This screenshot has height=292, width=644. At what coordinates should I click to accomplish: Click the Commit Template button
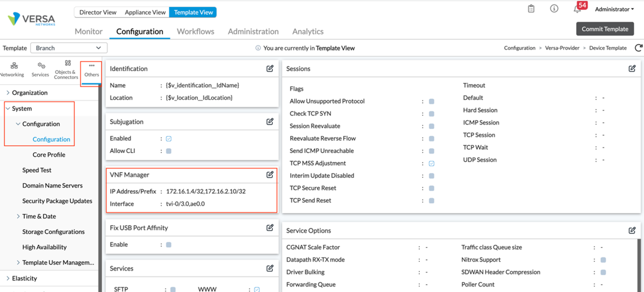604,29
